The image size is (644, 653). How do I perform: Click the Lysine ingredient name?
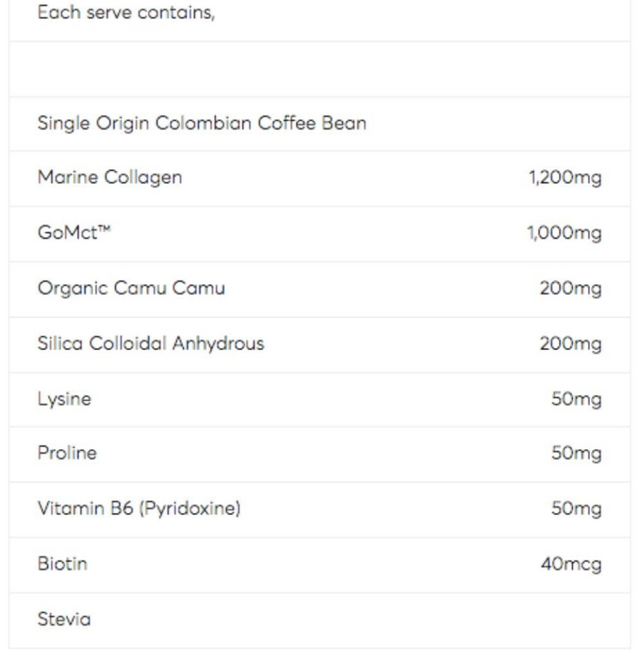point(64,399)
